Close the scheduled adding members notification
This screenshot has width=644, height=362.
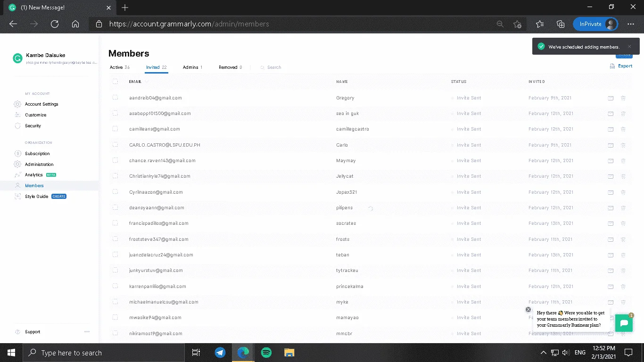pos(629,47)
